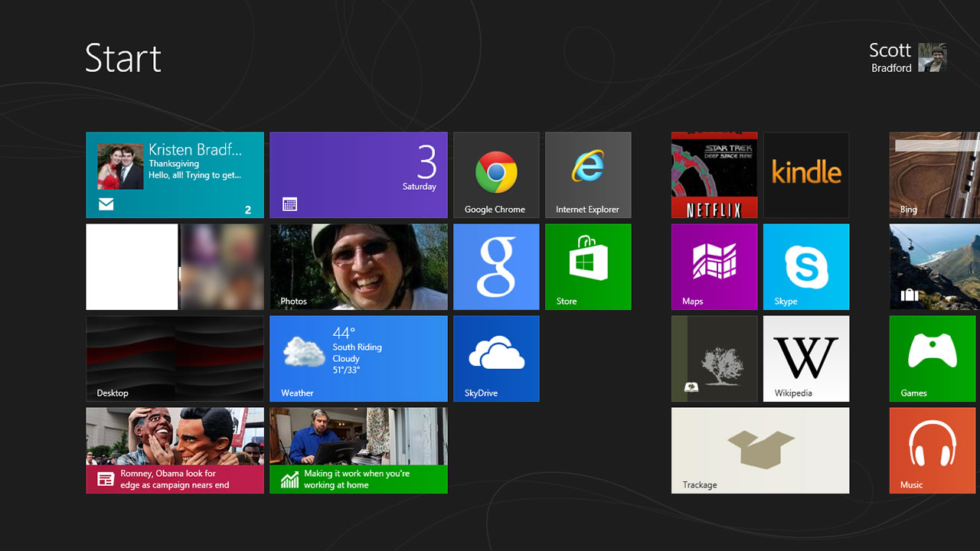Launch the Kindle app tile
The width and height of the screenshot is (980, 551).
click(806, 175)
